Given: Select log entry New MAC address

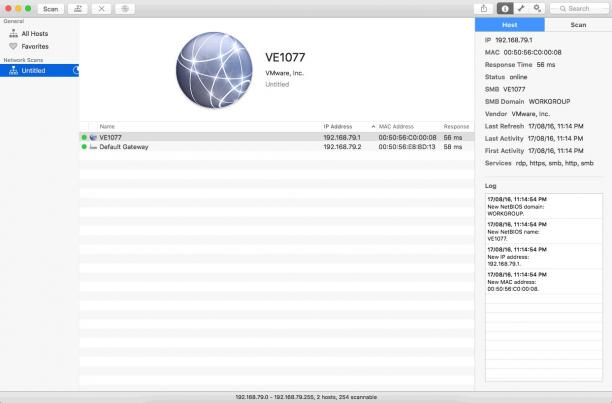Looking at the screenshot, I should point(544,282).
